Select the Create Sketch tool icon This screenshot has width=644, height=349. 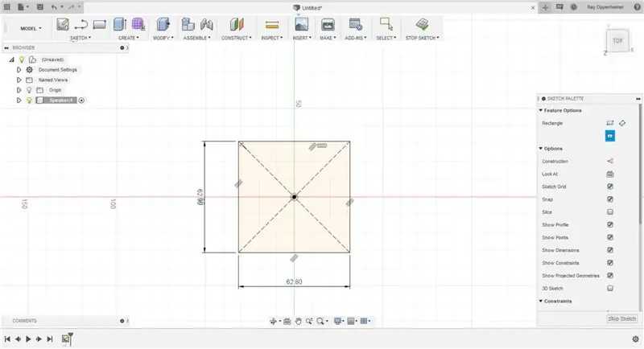pos(63,25)
